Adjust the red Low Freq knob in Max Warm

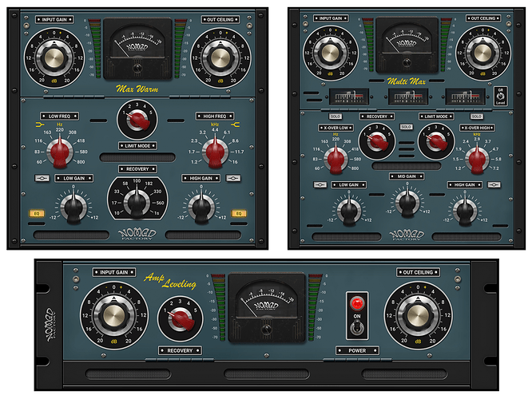tap(60, 152)
